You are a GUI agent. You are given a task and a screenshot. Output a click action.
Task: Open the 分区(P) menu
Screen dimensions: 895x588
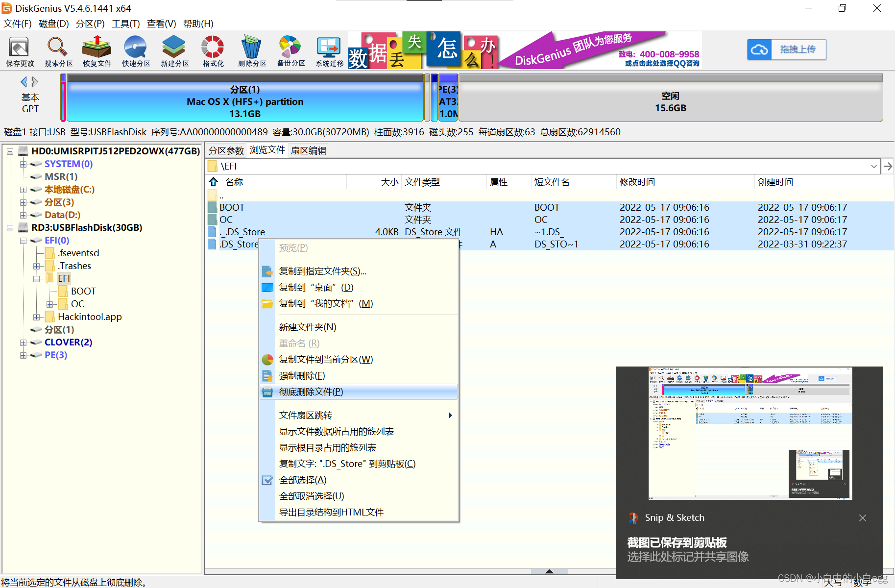click(x=90, y=24)
